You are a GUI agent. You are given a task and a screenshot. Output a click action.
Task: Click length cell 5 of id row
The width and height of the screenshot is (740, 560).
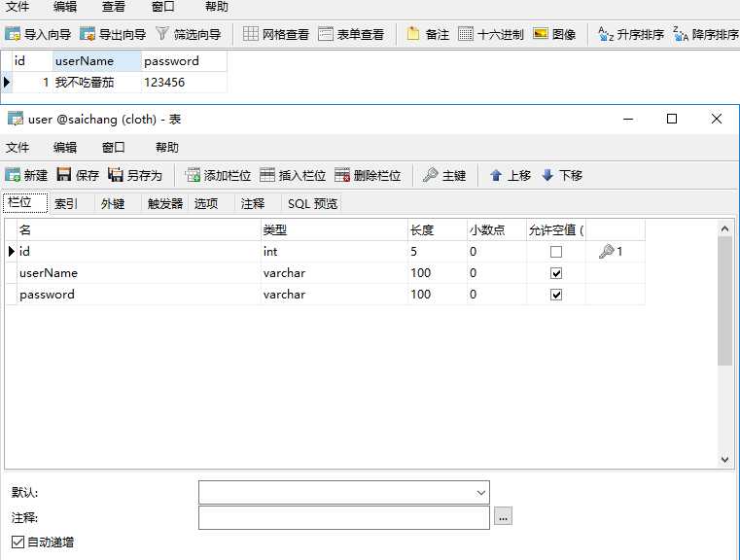coord(437,252)
